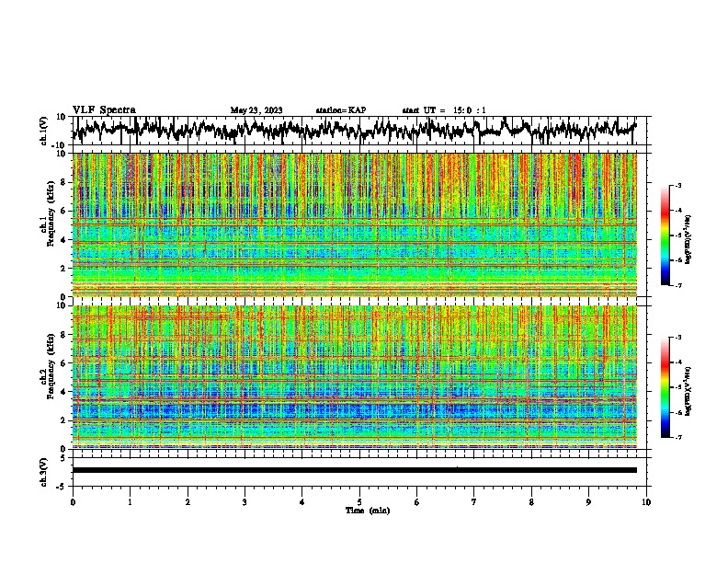Click time axis tick label "6"

tap(417, 502)
